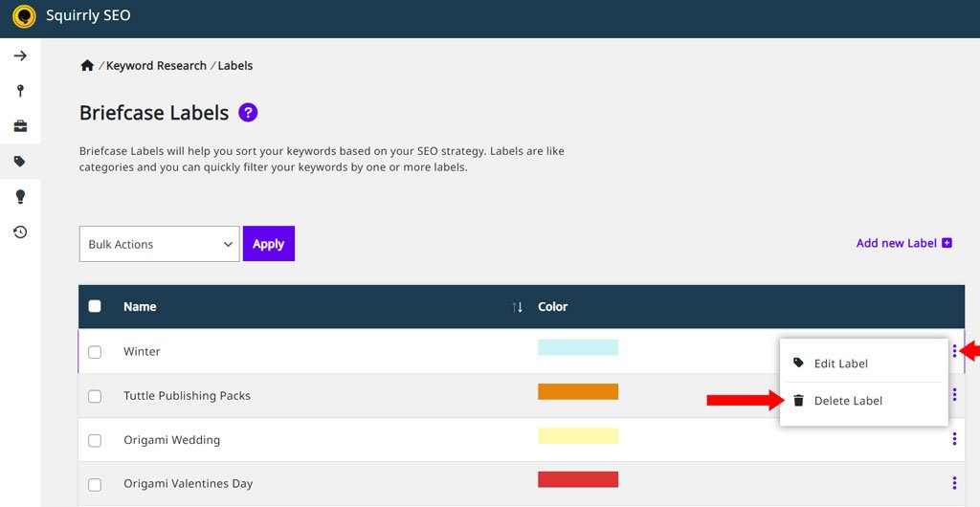Click the Tuttle Publishing Packs label name
This screenshot has width=980, height=507.
187,396
